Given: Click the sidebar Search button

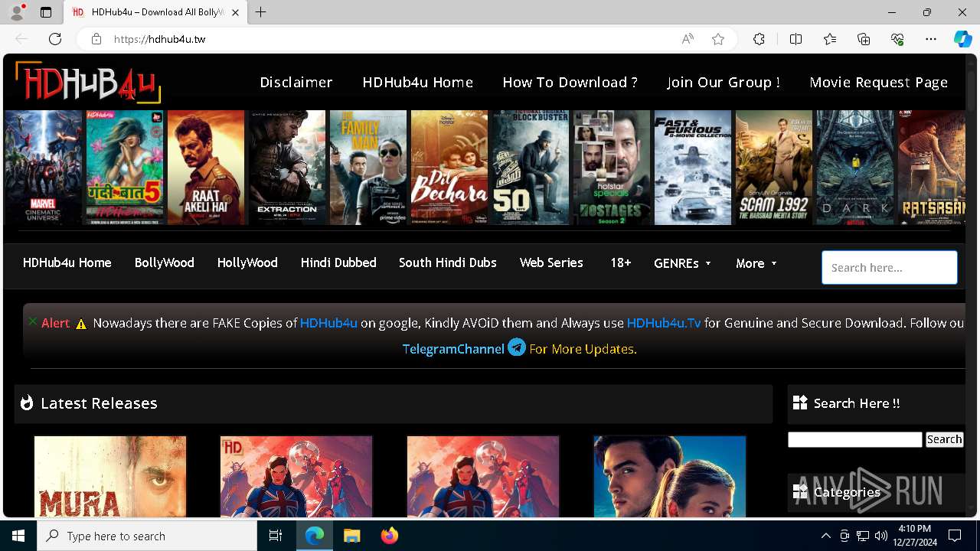Looking at the screenshot, I should click(944, 439).
